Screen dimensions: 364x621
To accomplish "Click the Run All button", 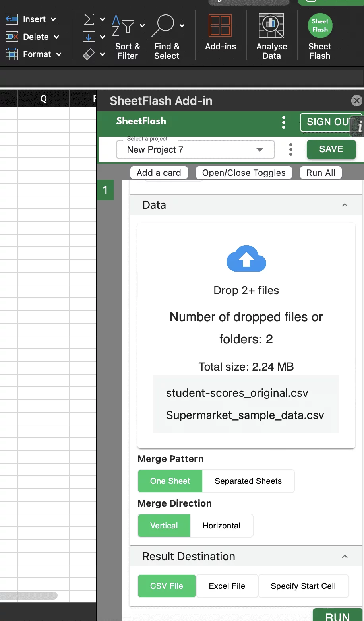I will point(321,173).
